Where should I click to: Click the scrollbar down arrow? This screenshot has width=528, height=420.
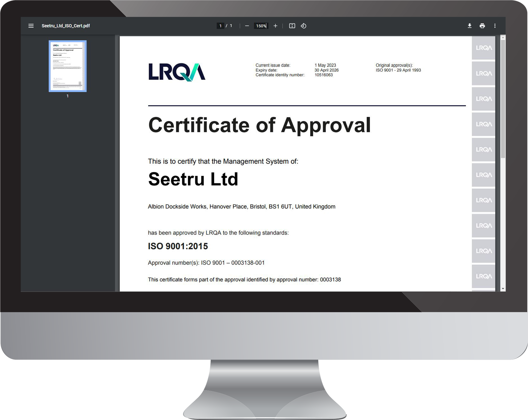click(503, 289)
